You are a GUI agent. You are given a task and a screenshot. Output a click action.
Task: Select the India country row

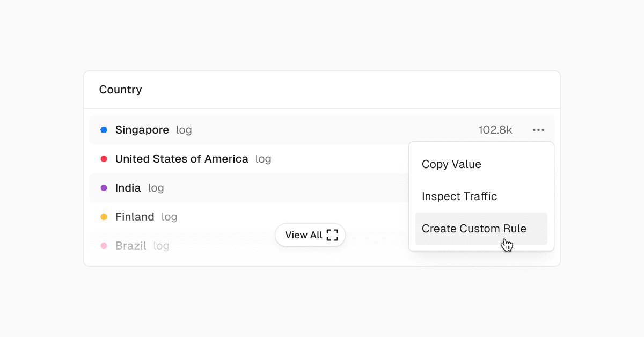pyautogui.click(x=128, y=188)
